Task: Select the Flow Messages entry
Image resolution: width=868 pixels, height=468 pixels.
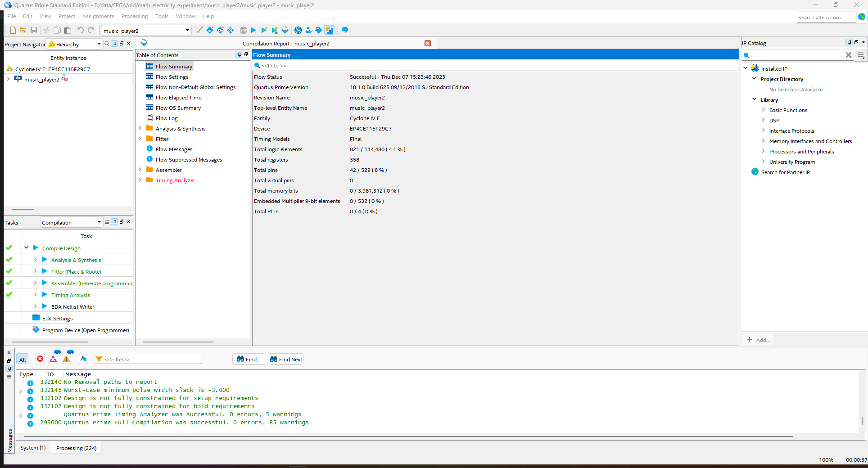Action: pyautogui.click(x=174, y=149)
